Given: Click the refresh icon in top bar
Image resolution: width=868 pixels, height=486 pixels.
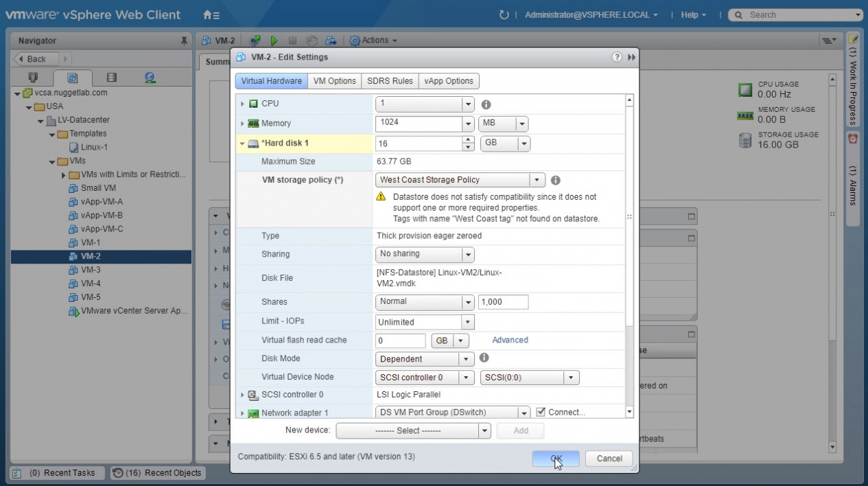Looking at the screenshot, I should click(504, 14).
